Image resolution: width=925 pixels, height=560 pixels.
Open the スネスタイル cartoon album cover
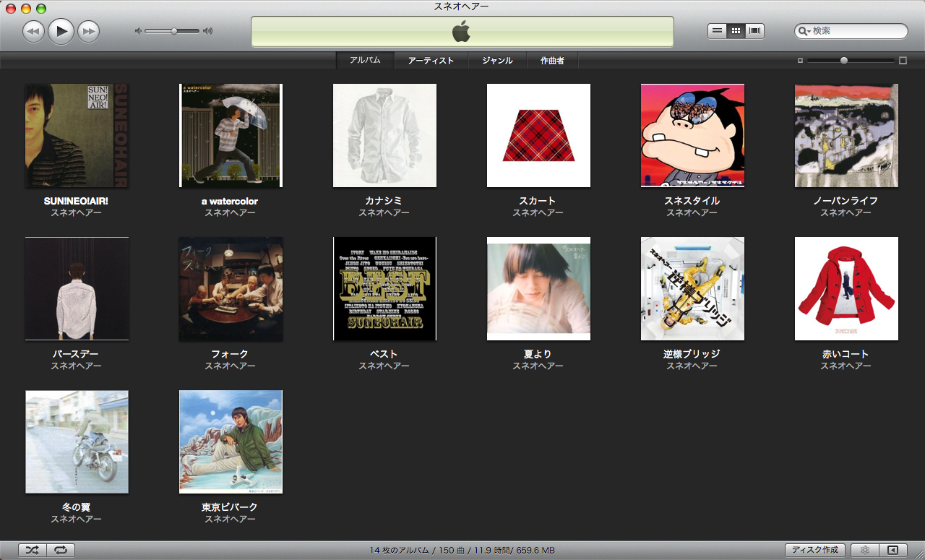(x=692, y=135)
